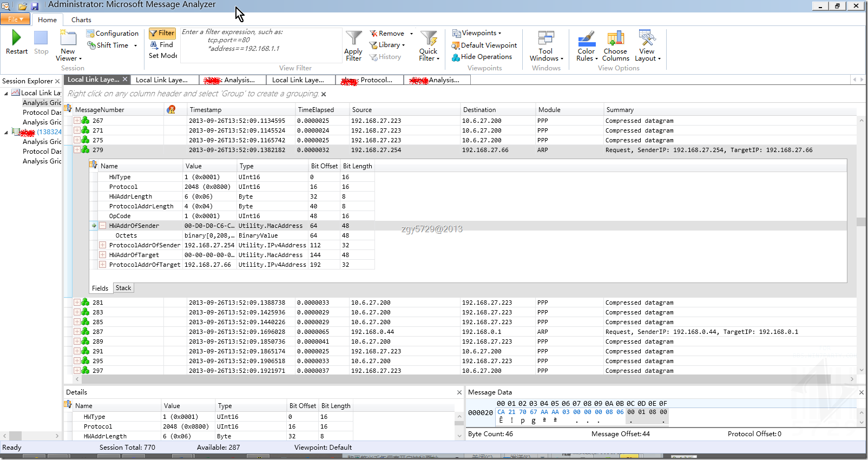Toggle the Filter button
The height and width of the screenshot is (460, 868).
[x=162, y=33]
